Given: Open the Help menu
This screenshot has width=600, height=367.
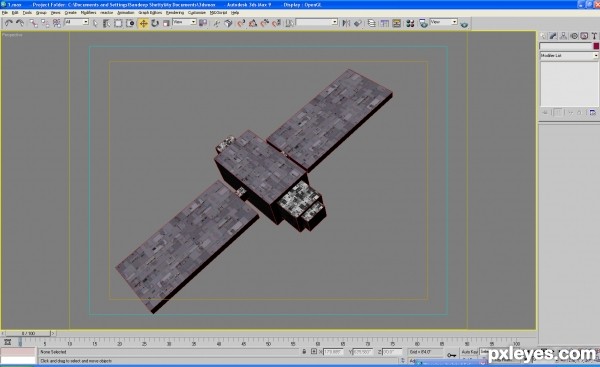Looking at the screenshot, I should pyautogui.click(x=235, y=13).
